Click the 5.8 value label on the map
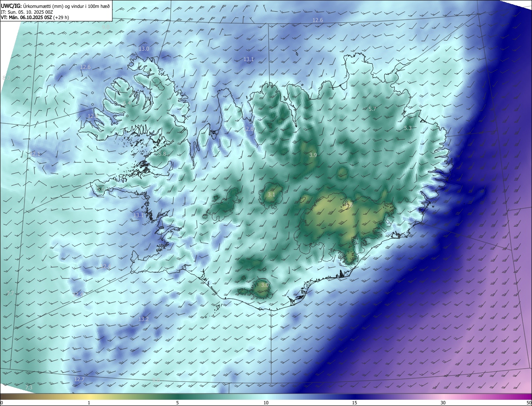This screenshot has height=406, width=532. [x=162, y=154]
